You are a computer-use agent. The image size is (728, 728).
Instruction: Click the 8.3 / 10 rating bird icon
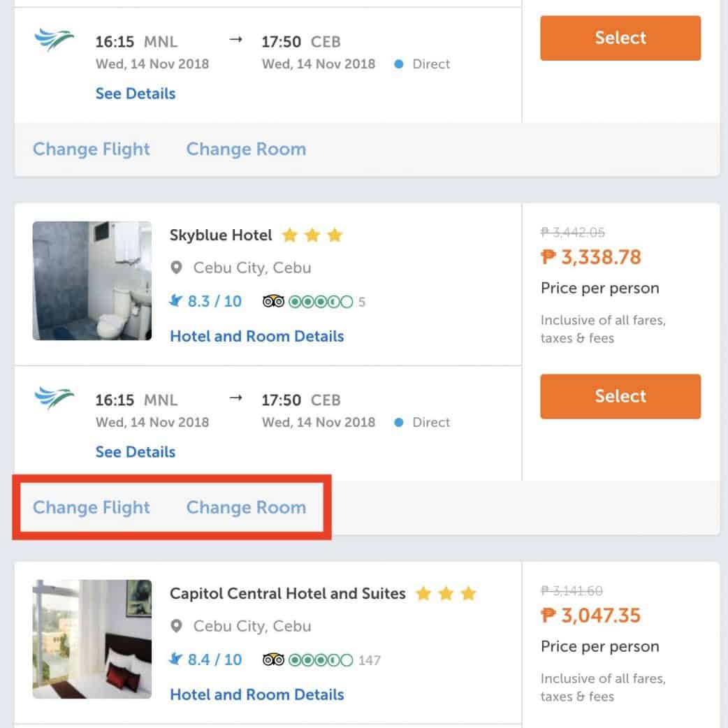(176, 302)
